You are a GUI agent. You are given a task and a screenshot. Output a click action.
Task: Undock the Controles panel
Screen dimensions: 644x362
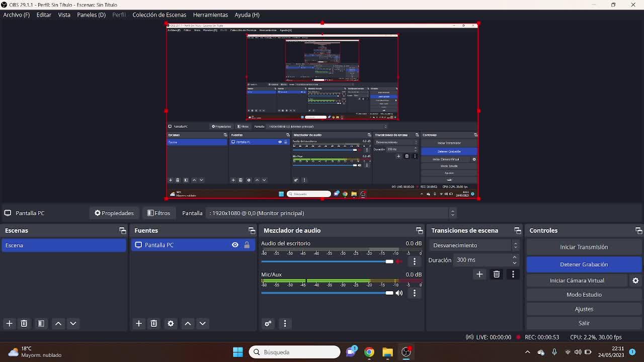(638, 230)
